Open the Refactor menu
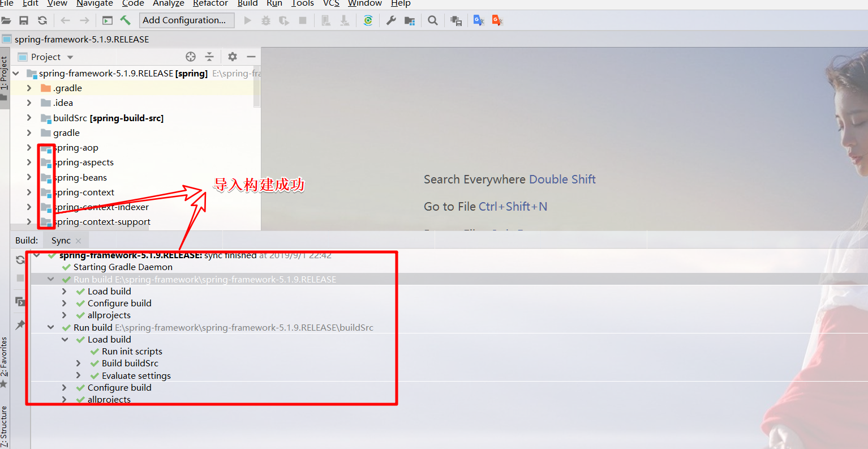Screen dimensions: 868x449 click(x=210, y=3)
